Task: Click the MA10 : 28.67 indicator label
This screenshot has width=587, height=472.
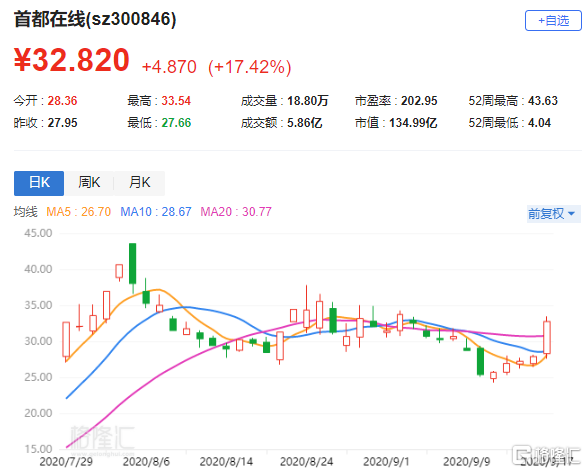Action: [156, 212]
